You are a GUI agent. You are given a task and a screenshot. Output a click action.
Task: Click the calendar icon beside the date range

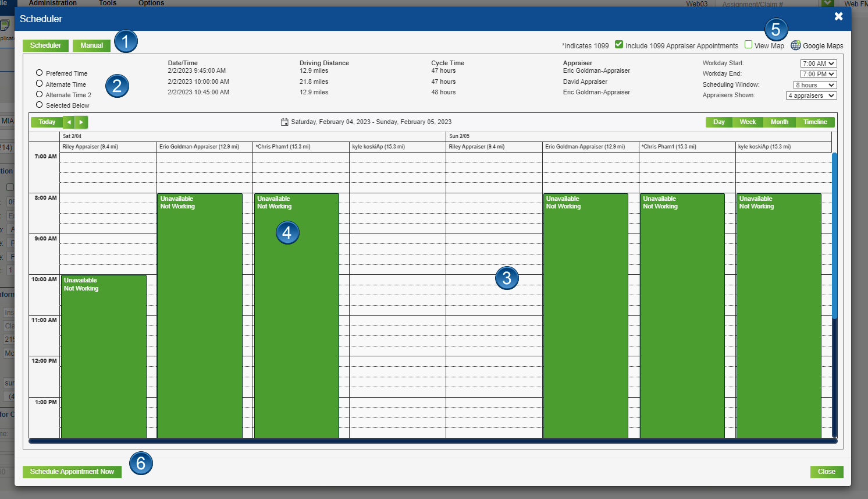click(x=284, y=122)
